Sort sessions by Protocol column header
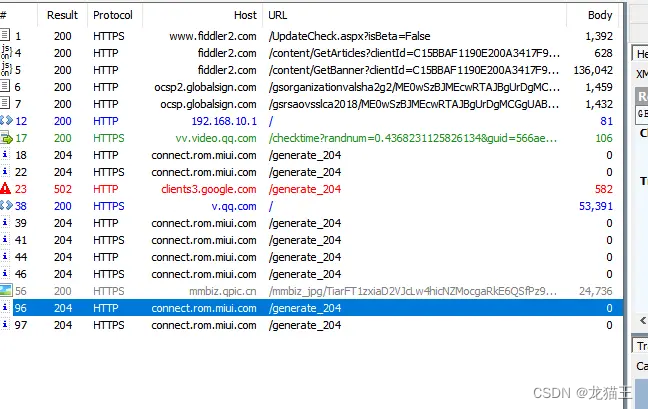This screenshot has width=648, height=409. (113, 15)
